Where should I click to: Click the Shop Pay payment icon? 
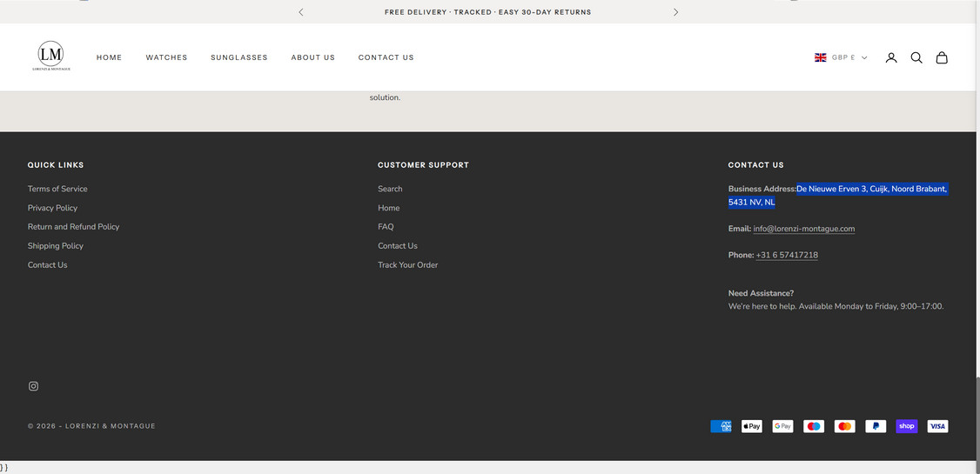(907, 426)
